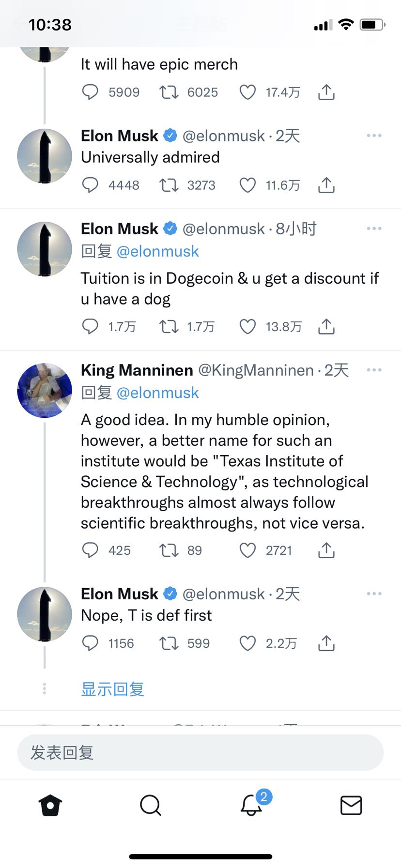The image size is (401, 868).
Task: Go to the Home tab
Action: (50, 806)
